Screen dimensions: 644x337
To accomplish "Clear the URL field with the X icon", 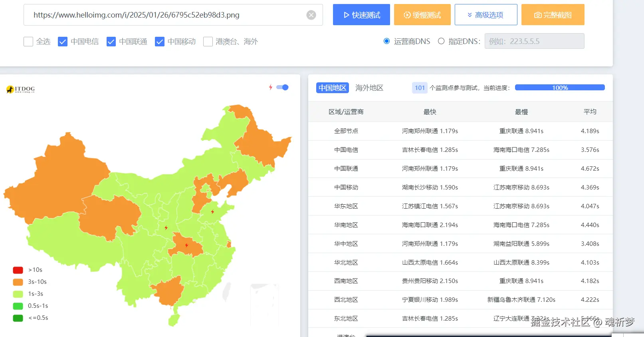I will coord(311,15).
